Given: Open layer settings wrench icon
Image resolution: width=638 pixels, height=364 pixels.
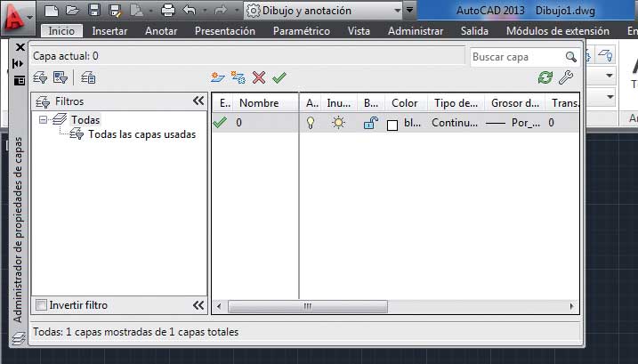Looking at the screenshot, I should point(566,77).
